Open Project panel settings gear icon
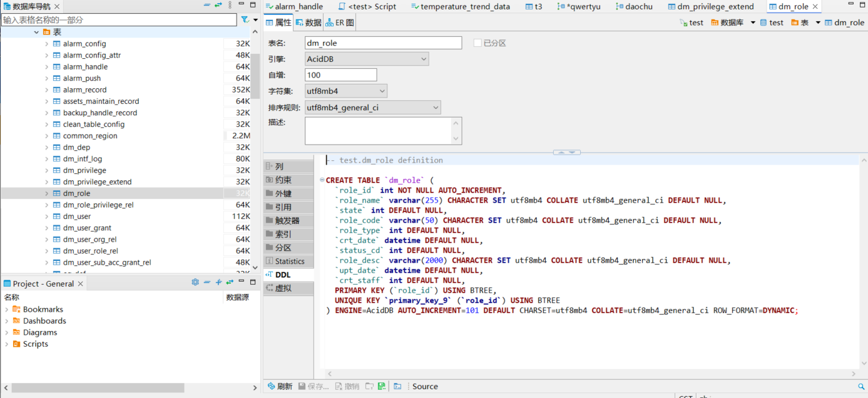The image size is (868, 398). [x=195, y=283]
